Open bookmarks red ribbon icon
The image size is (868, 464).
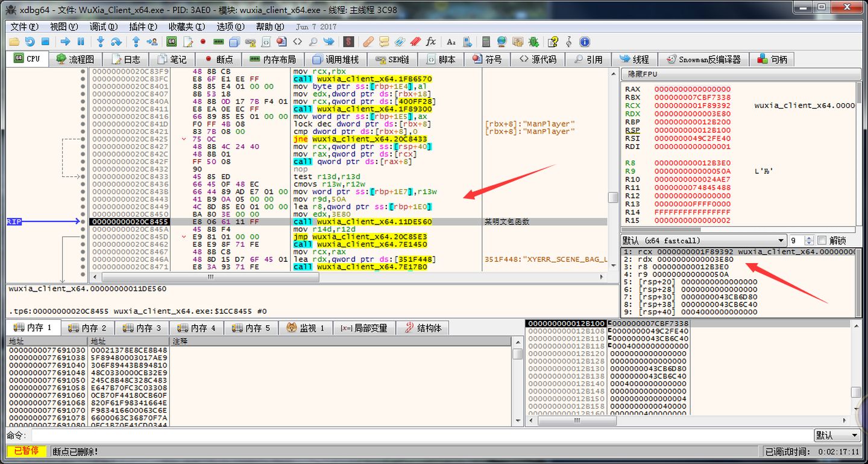coord(415,42)
